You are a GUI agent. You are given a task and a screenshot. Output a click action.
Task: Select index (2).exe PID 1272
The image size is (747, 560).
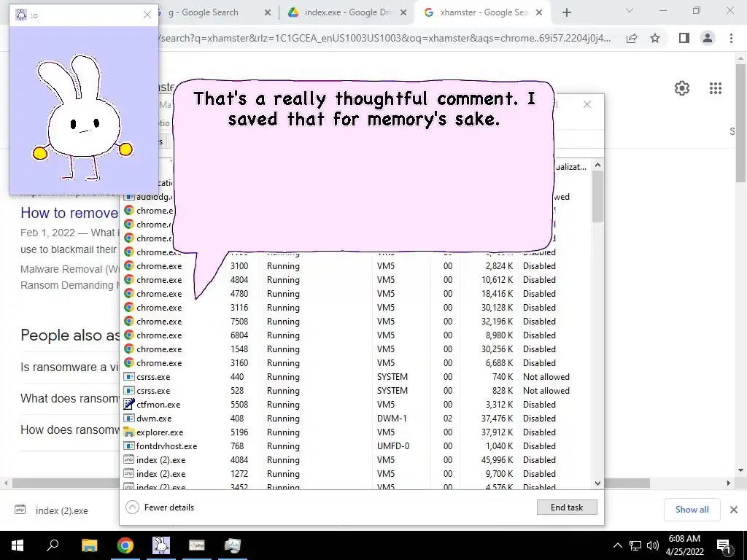355,474
